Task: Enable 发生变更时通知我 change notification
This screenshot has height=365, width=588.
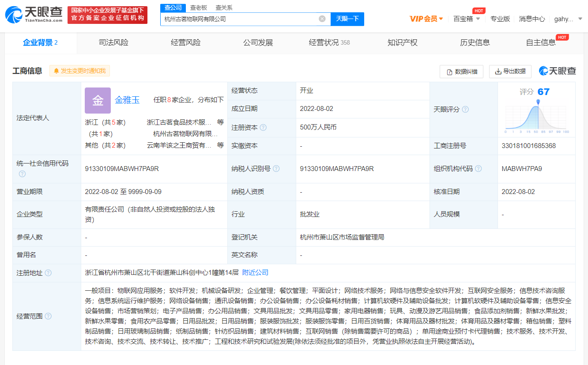Action: click(x=79, y=71)
